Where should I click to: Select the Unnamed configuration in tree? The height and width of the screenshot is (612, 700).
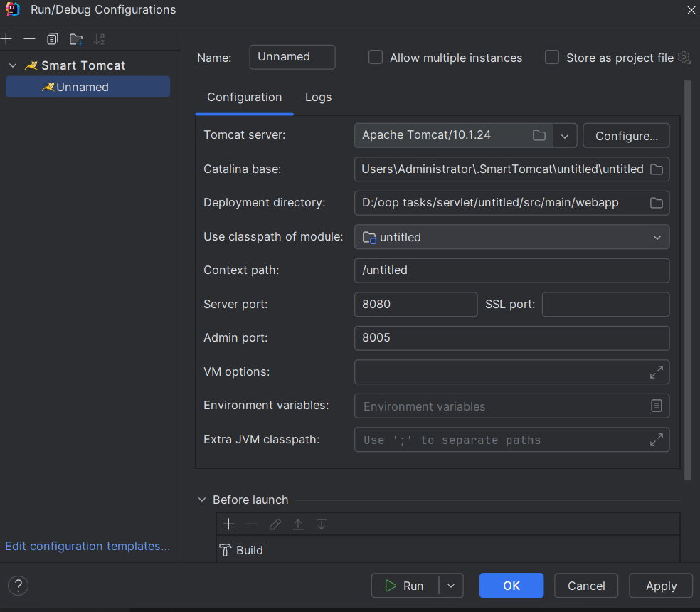pyautogui.click(x=88, y=87)
